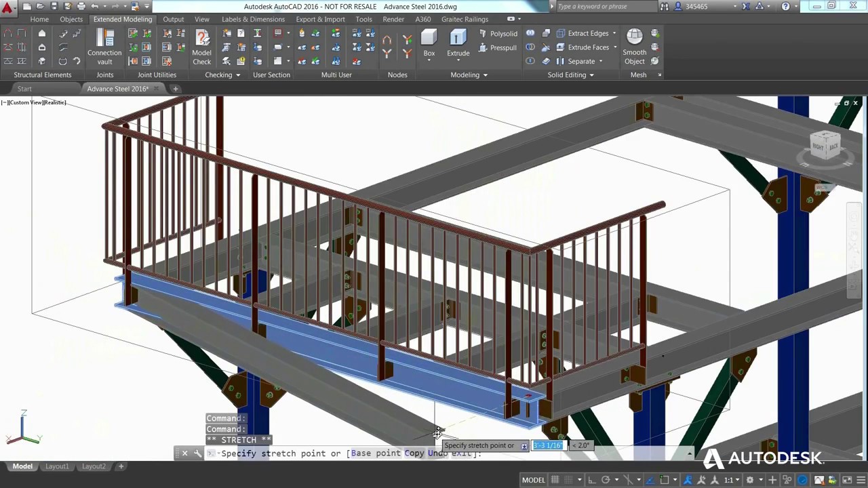Click the portal frame icon in Structural Elements
This screenshot has height=488, width=868.
tap(8, 33)
